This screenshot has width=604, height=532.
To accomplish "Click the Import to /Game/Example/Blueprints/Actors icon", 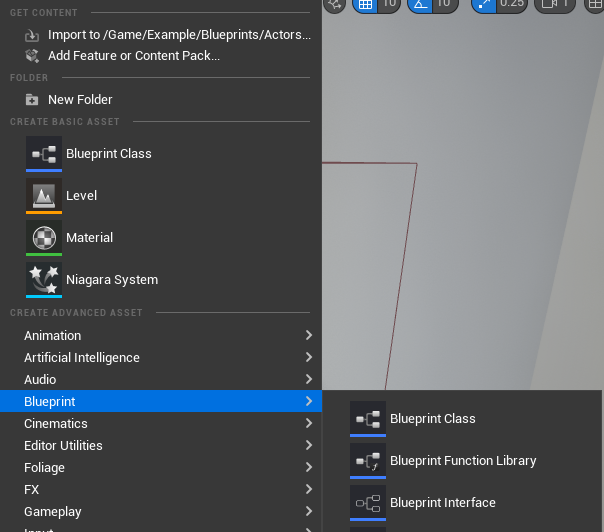I will (32, 35).
